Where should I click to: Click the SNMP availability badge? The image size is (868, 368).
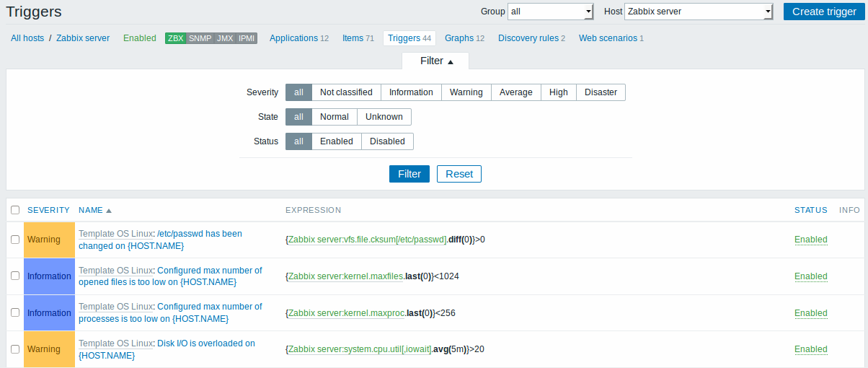(200, 38)
